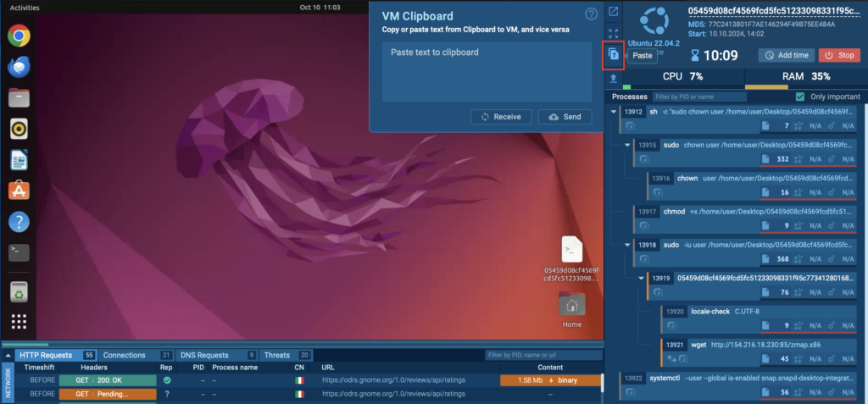Select the chown process 13916
The image size is (868, 404).
pyautogui.click(x=753, y=185)
